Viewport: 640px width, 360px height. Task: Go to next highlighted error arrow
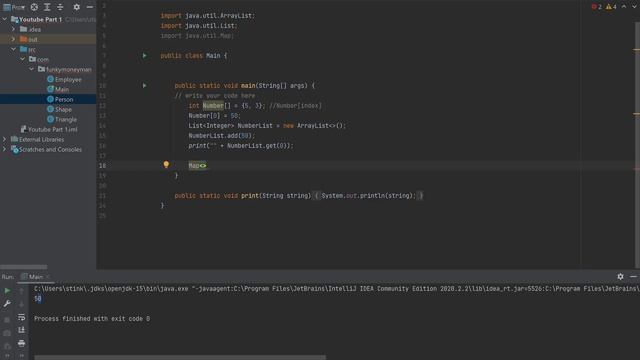(634, 7)
